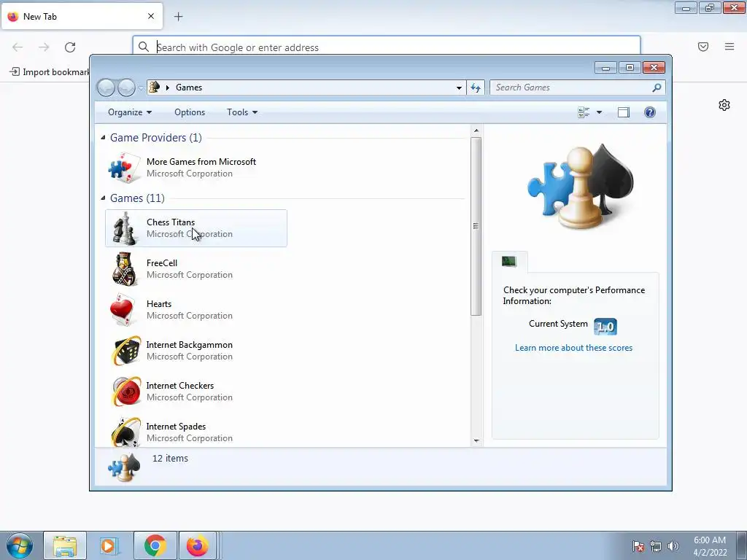Viewport: 747px width, 560px height.
Task: Collapse the Games (11) group
Action: click(x=103, y=198)
